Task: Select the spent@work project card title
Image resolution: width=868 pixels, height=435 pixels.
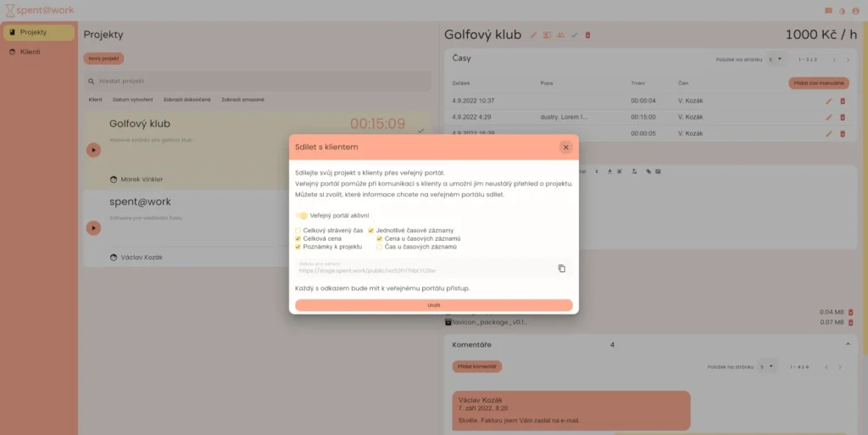Action: [140, 202]
